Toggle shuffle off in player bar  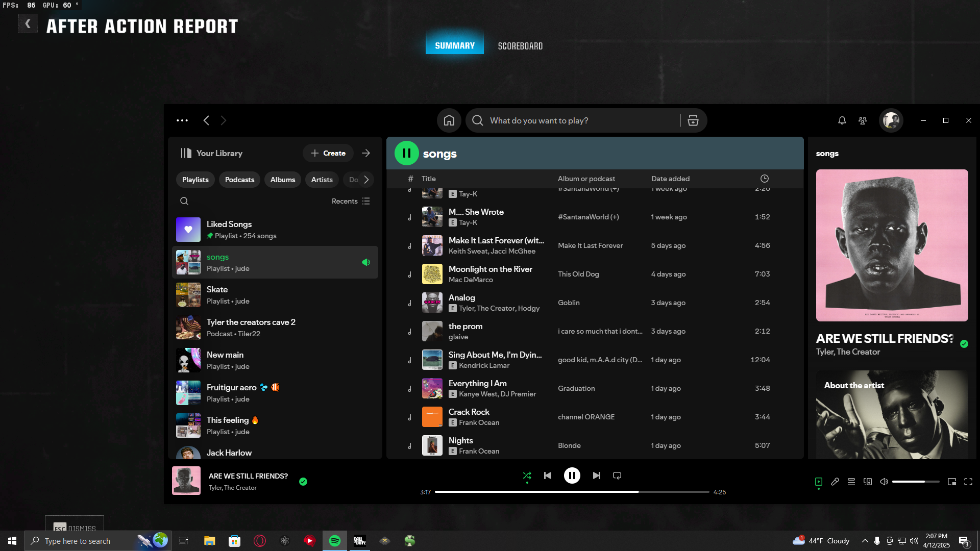(527, 475)
